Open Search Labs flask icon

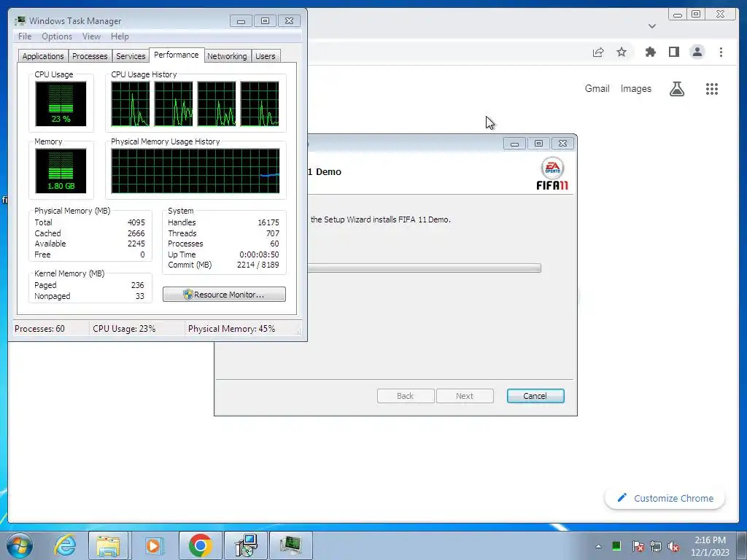pyautogui.click(x=677, y=88)
